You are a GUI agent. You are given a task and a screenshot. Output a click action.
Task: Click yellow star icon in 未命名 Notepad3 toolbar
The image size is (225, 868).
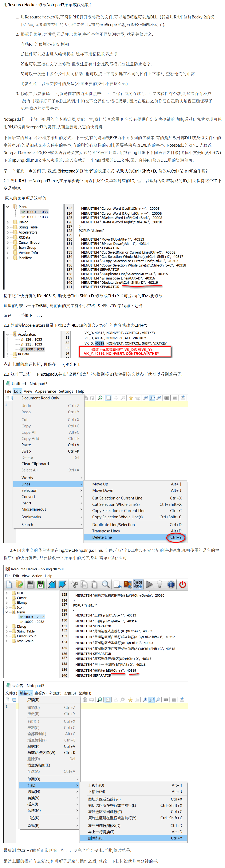(130, 700)
